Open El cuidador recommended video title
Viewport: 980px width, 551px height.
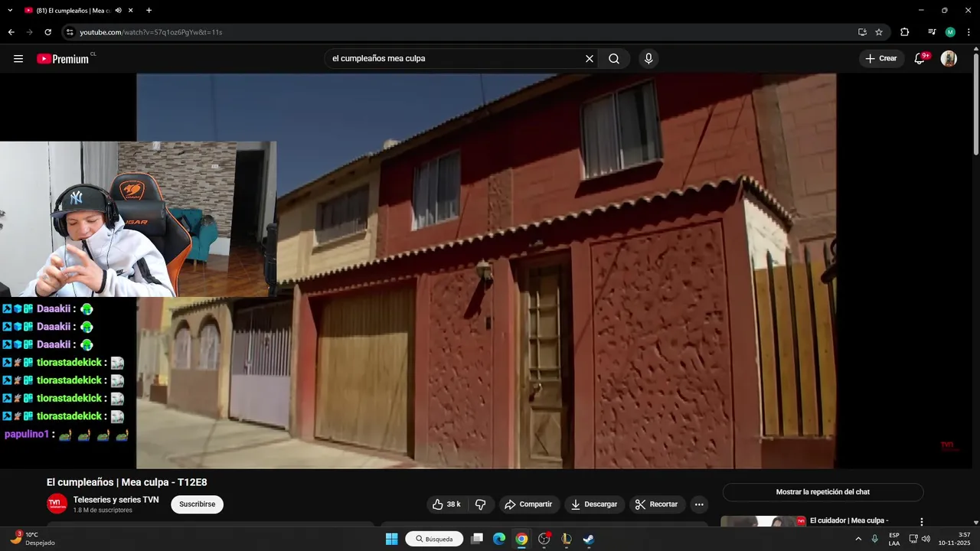(849, 520)
